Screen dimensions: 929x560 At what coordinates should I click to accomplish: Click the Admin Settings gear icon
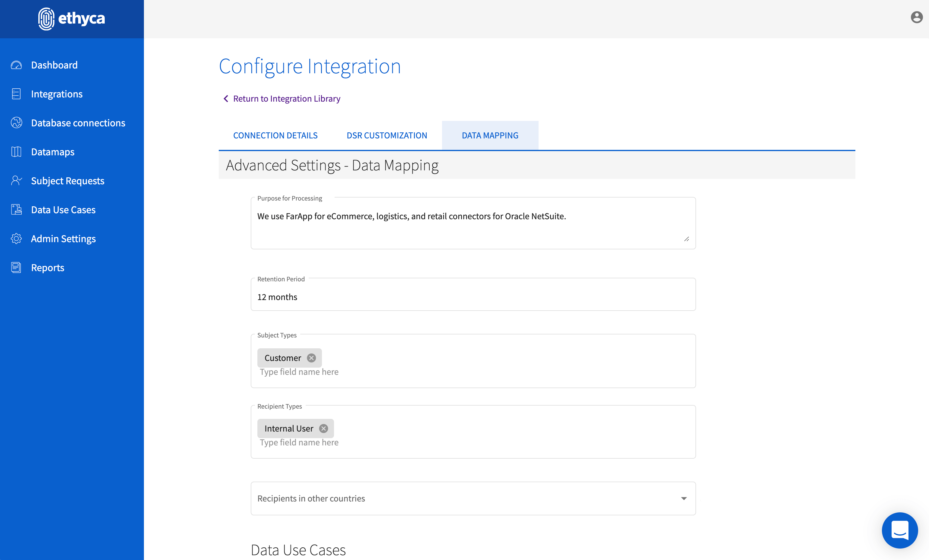point(16,239)
